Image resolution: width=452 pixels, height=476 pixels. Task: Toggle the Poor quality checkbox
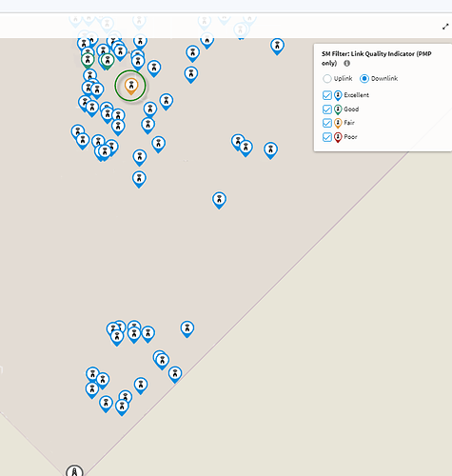[327, 137]
